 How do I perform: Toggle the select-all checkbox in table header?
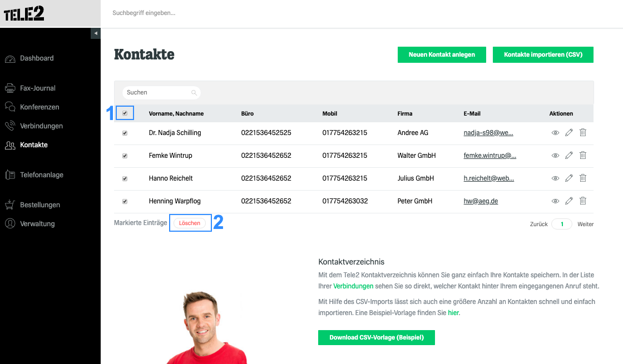click(x=125, y=113)
